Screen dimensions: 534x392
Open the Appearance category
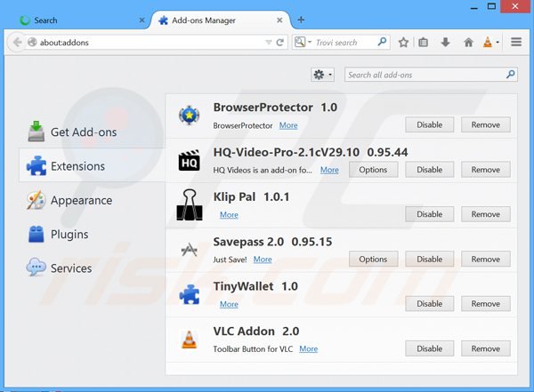pyautogui.click(x=92, y=200)
